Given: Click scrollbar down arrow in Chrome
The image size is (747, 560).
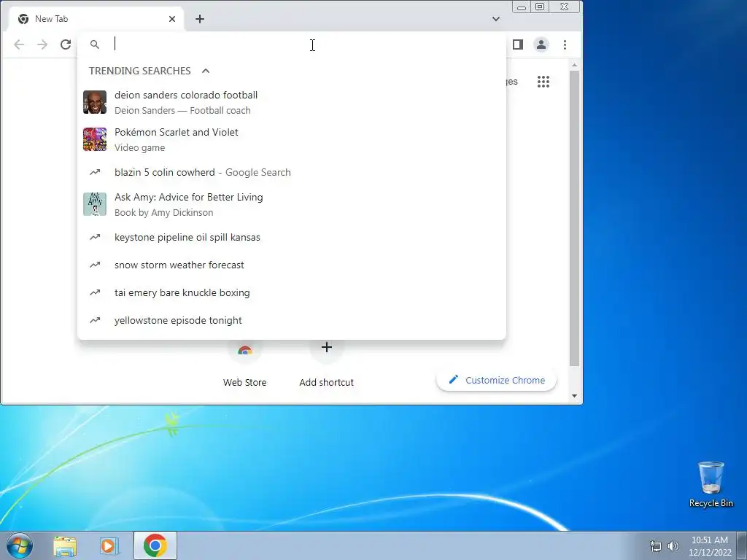Looking at the screenshot, I should pyautogui.click(x=575, y=396).
